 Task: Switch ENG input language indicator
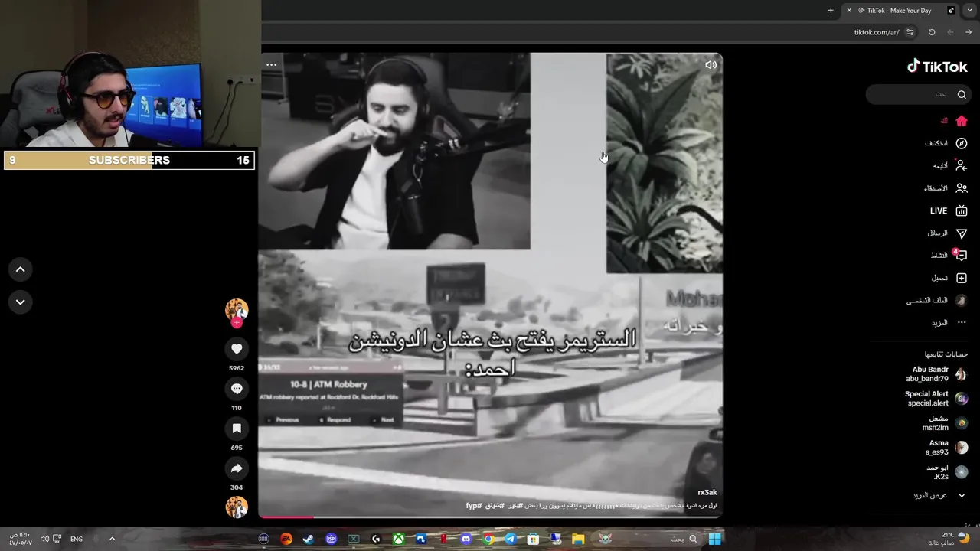tap(77, 539)
